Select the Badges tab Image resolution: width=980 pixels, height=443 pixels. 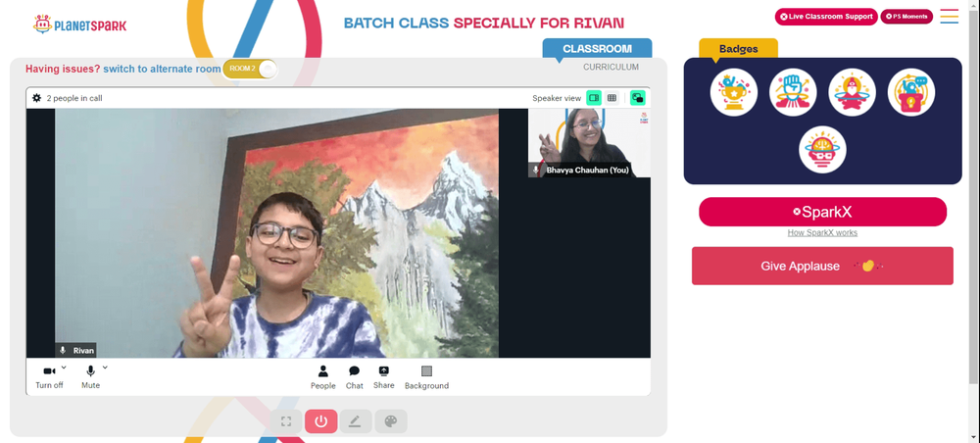pyautogui.click(x=738, y=49)
